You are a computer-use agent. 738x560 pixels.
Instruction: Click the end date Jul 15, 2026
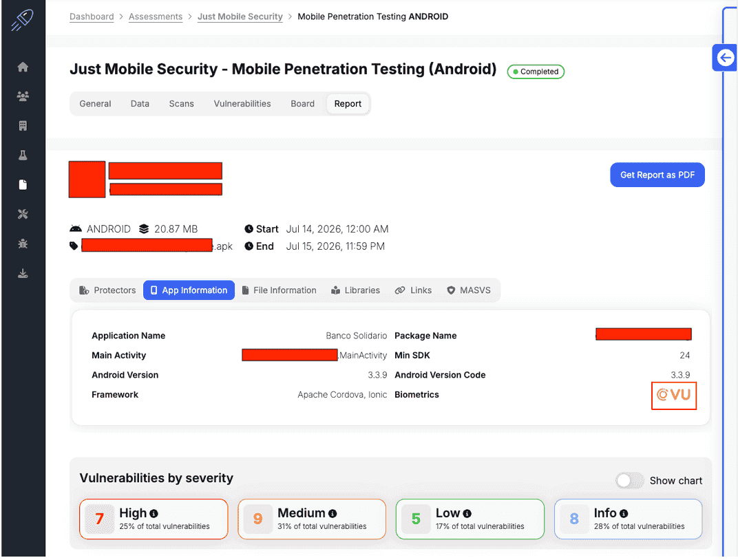point(335,246)
